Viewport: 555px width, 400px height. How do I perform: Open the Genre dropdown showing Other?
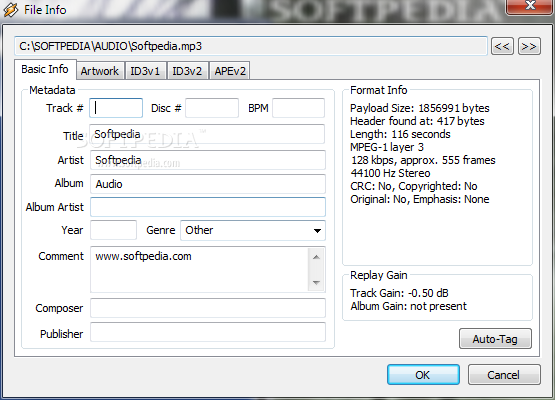point(253,230)
